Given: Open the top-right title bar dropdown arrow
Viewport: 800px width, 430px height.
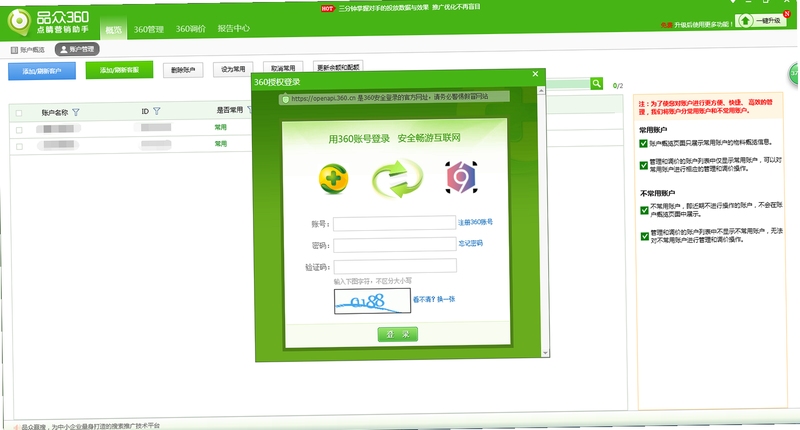Looking at the screenshot, I should click(x=733, y=2).
